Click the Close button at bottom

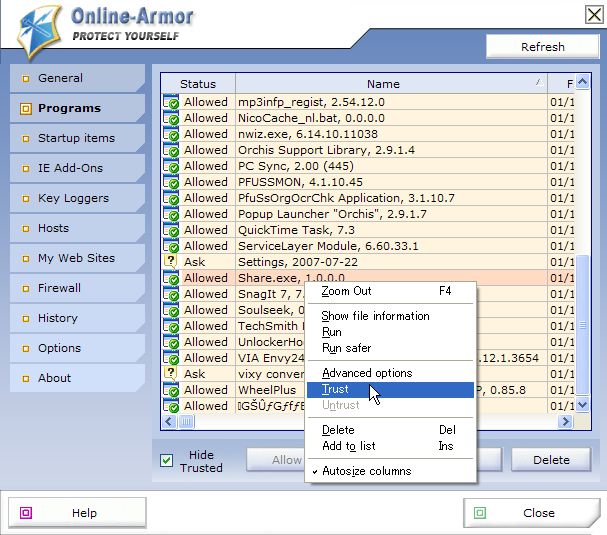[x=532, y=513]
